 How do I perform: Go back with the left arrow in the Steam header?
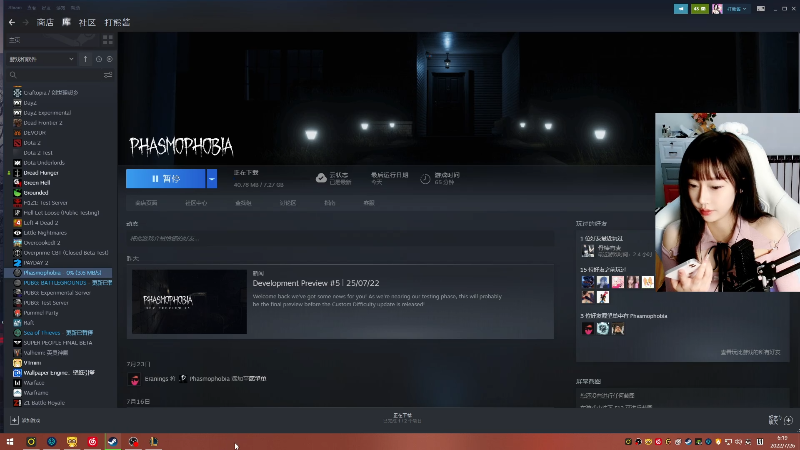(12, 22)
